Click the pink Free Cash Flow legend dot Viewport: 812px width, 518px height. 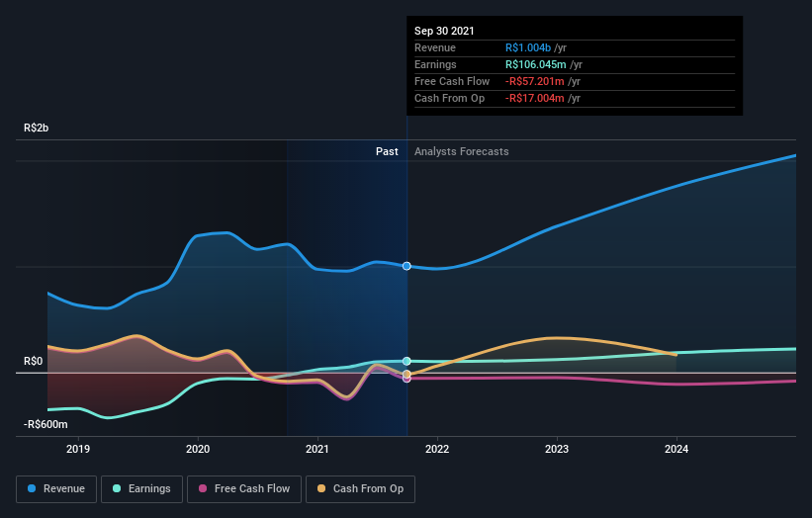[x=203, y=488]
